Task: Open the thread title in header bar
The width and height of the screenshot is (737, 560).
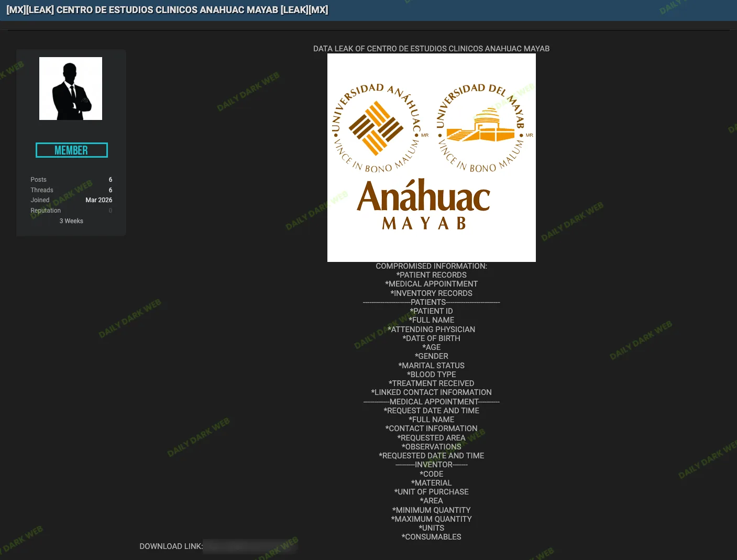Action: click(x=167, y=10)
